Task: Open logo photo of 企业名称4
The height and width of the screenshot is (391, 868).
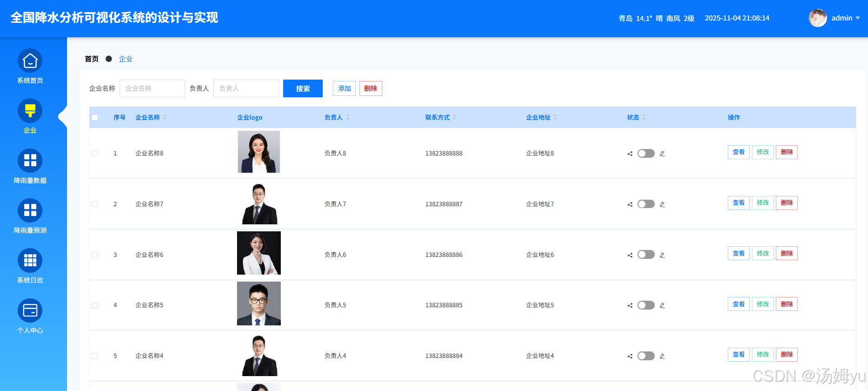Action: pyautogui.click(x=259, y=355)
